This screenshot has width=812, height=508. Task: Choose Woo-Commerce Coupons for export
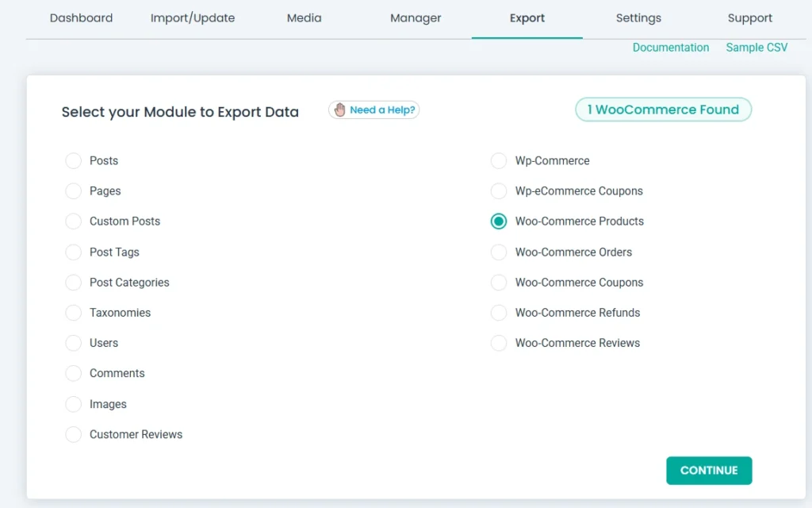point(499,283)
